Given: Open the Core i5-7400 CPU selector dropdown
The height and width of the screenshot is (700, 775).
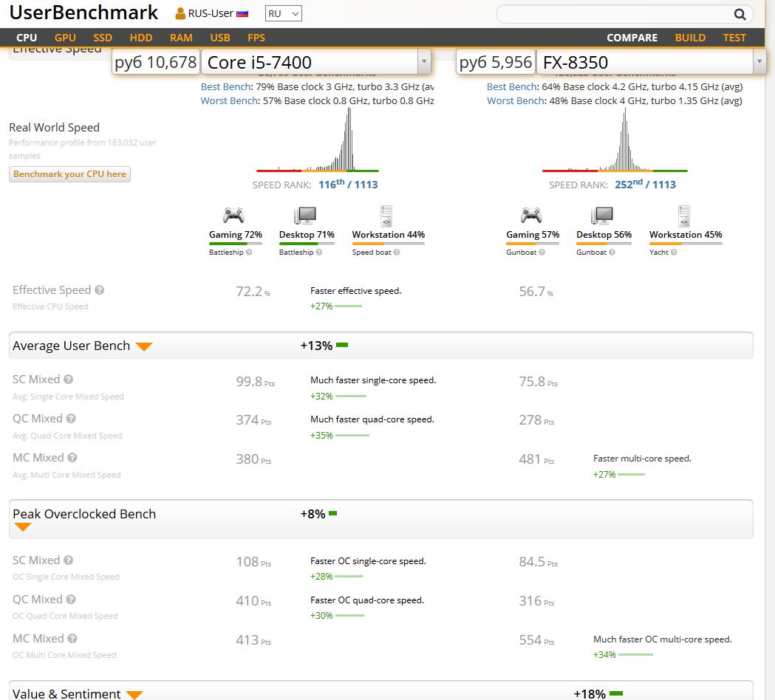Looking at the screenshot, I should point(423,63).
